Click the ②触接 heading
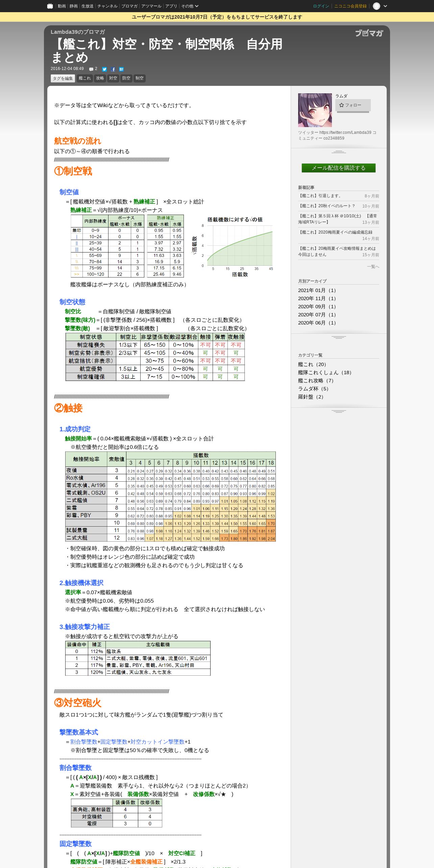Image resolution: width=434 pixels, height=868 pixels. point(68,408)
